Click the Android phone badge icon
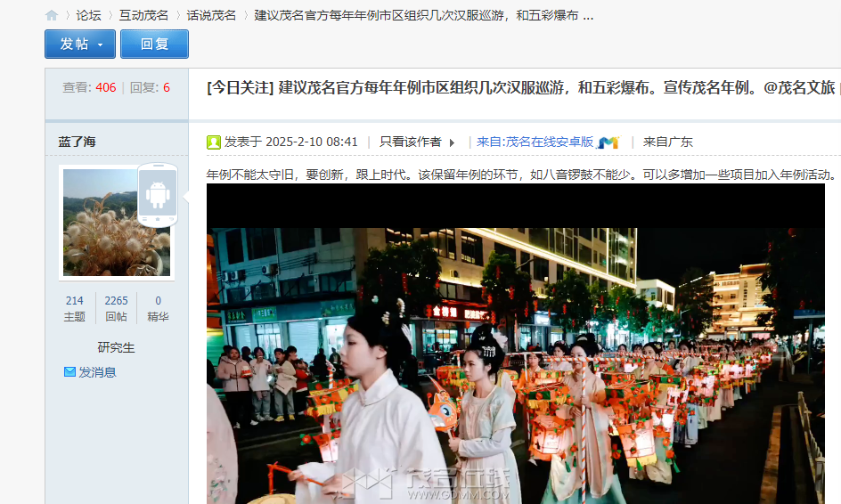Image resolution: width=841 pixels, height=504 pixels. 158,194
